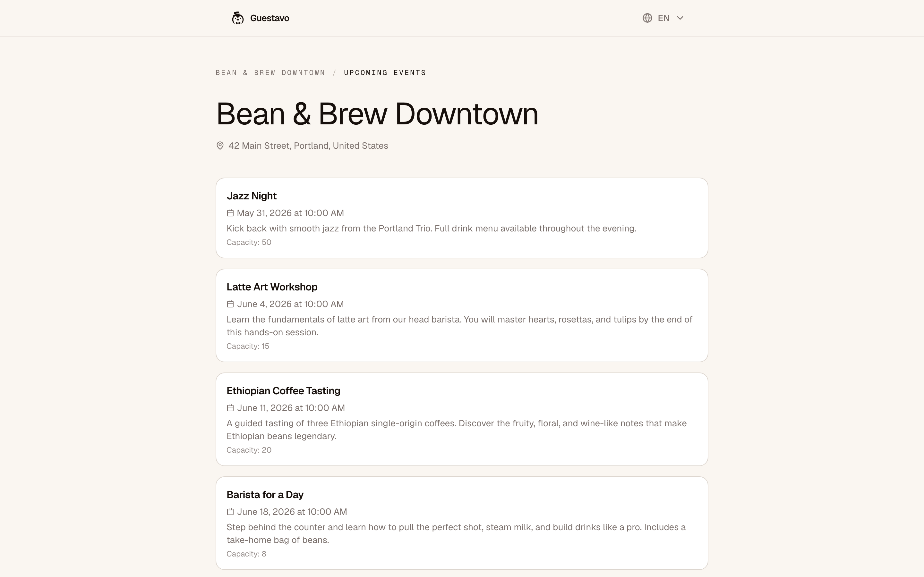This screenshot has height=577, width=924.
Task: Open the EN language selector
Action: coord(663,18)
